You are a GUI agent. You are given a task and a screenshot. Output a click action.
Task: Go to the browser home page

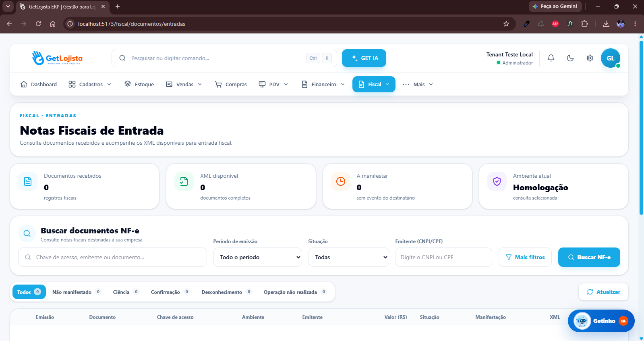coord(53,24)
